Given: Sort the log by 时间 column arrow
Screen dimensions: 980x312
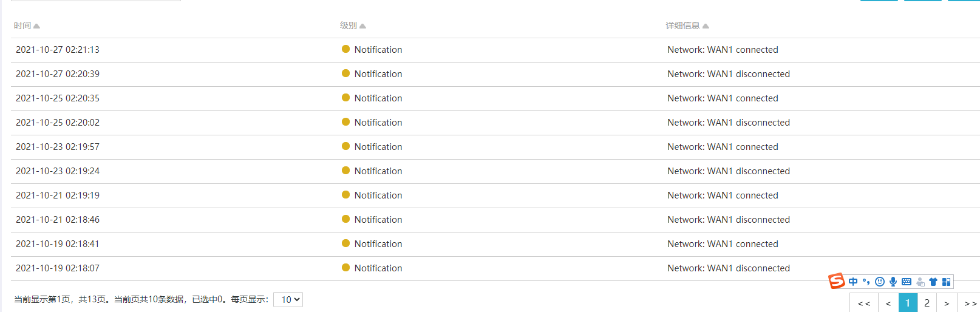Looking at the screenshot, I should (36, 26).
